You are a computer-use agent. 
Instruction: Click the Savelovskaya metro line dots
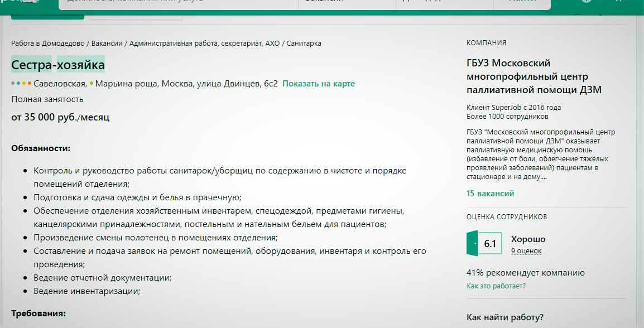coord(21,83)
